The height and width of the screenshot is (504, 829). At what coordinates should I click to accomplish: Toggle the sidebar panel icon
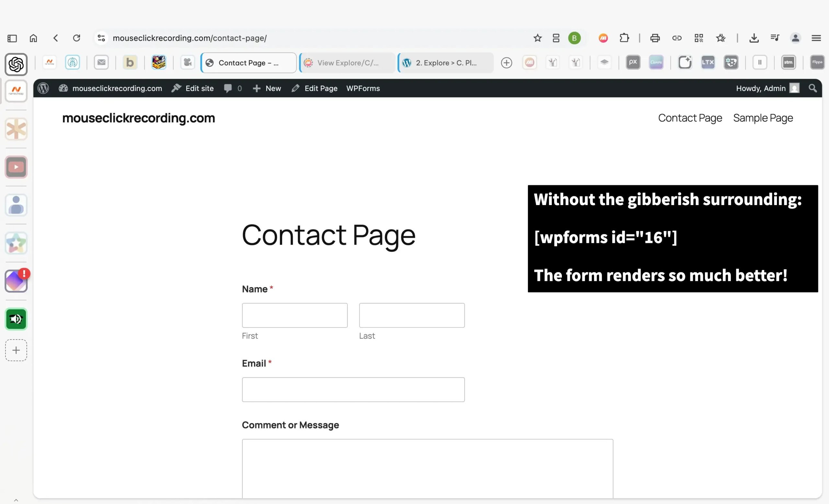pyautogui.click(x=12, y=38)
